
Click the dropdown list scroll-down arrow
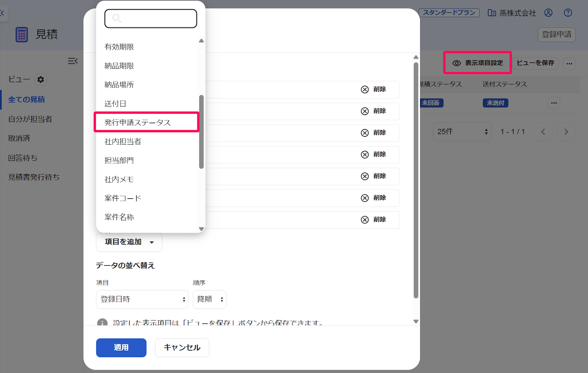pos(201,229)
